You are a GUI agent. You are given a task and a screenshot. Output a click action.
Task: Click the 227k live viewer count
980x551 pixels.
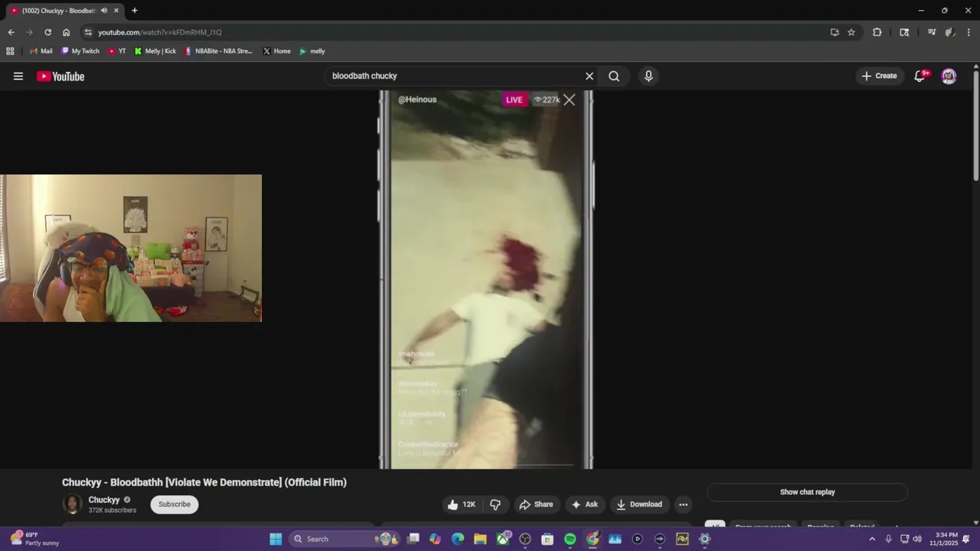547,99
